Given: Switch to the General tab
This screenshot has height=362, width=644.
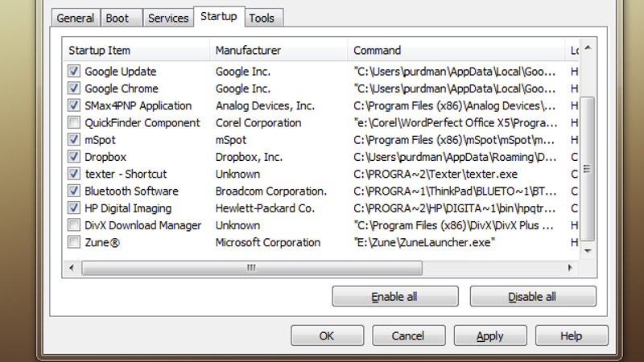Looking at the screenshot, I should pyautogui.click(x=76, y=18).
